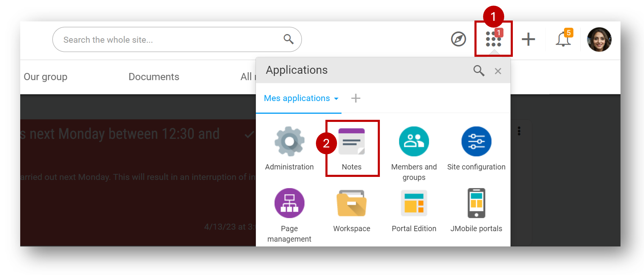Click the checkmark on the announcement
This screenshot has width=644, height=275.
[x=249, y=135]
